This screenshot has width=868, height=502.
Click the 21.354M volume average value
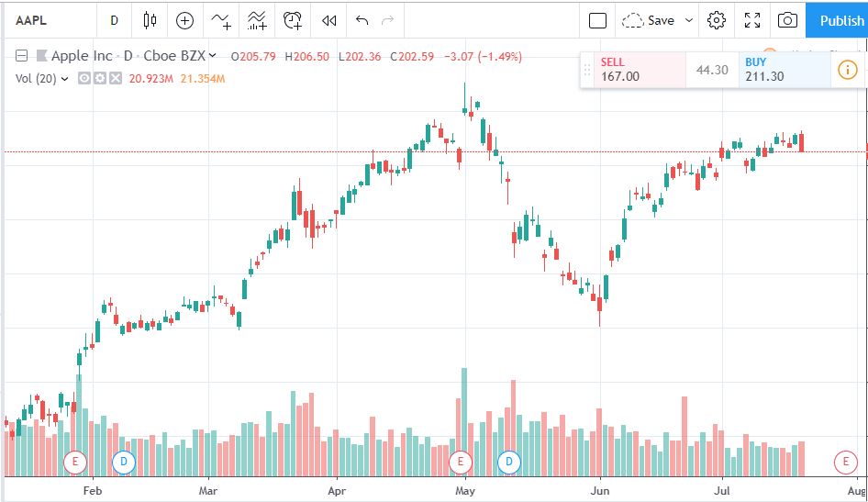click(x=203, y=79)
